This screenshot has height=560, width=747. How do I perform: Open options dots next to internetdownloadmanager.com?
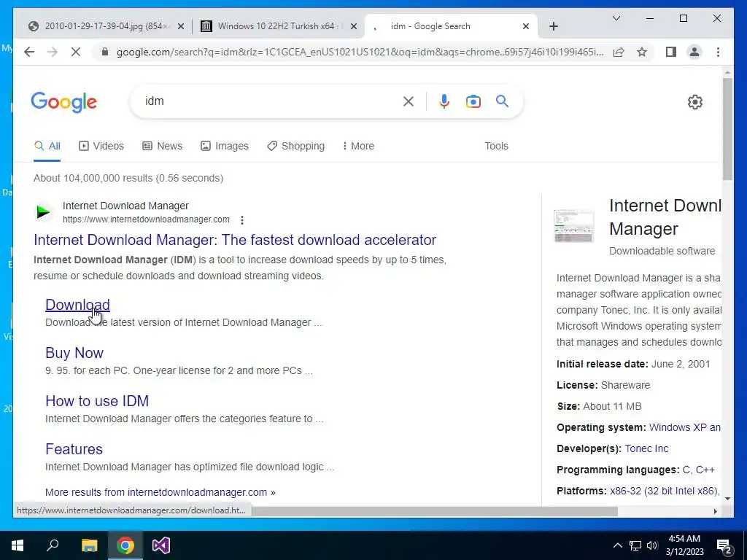point(242,220)
